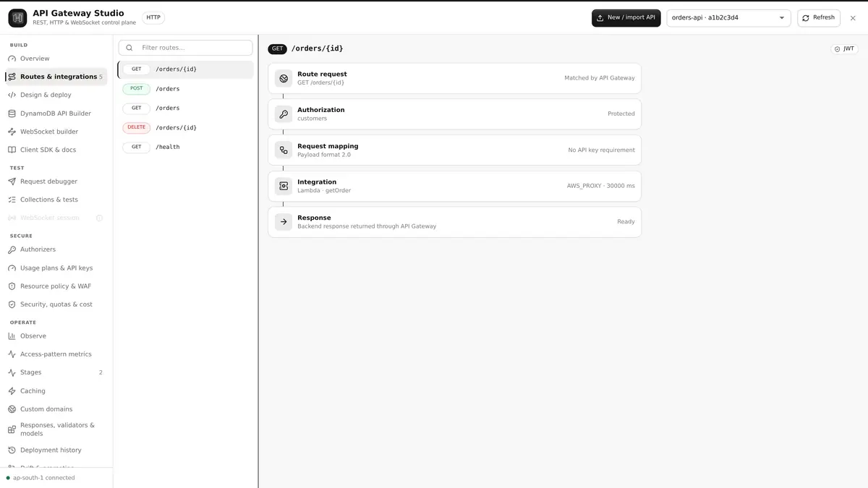
Task: Click New / import API button
Action: point(626,18)
